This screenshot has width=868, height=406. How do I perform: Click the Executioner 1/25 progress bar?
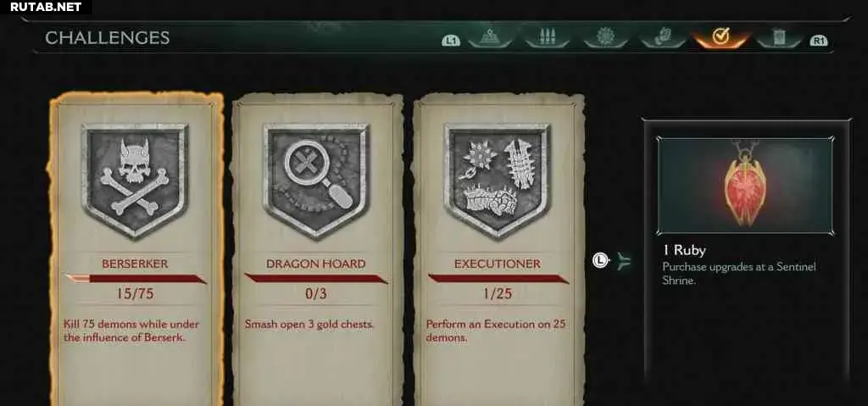[x=498, y=279]
